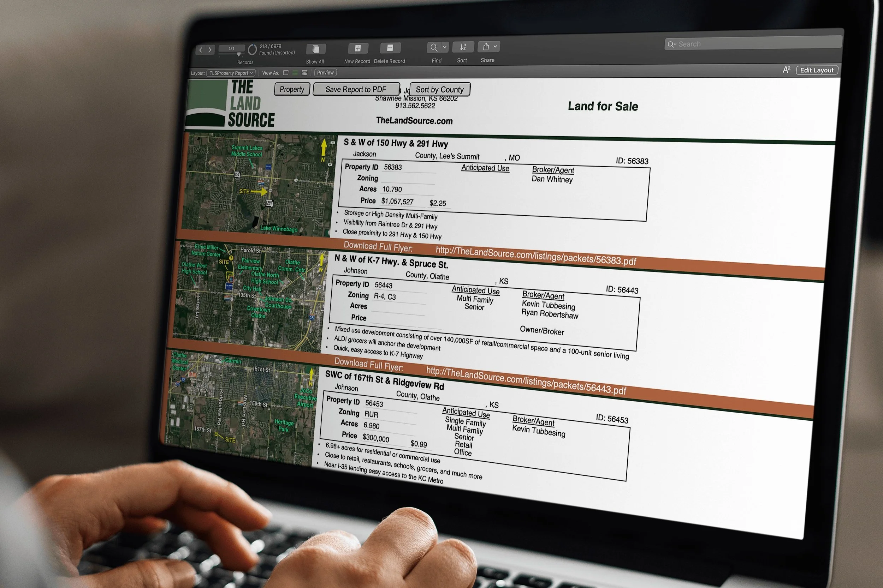Viewport: 883px width, 588px height.
Task: Switch View As to Form view
Action: (286, 73)
